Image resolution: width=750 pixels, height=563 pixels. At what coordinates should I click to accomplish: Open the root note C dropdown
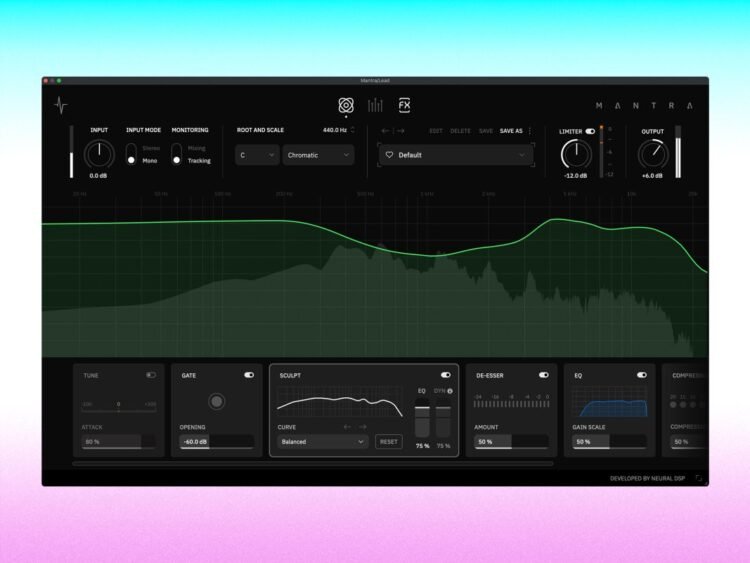257,155
